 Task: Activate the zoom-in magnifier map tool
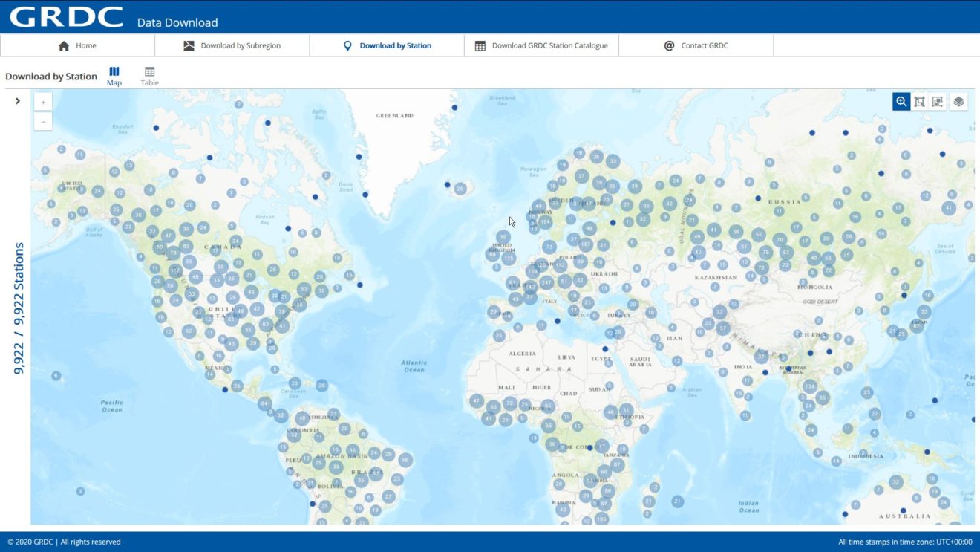901,102
